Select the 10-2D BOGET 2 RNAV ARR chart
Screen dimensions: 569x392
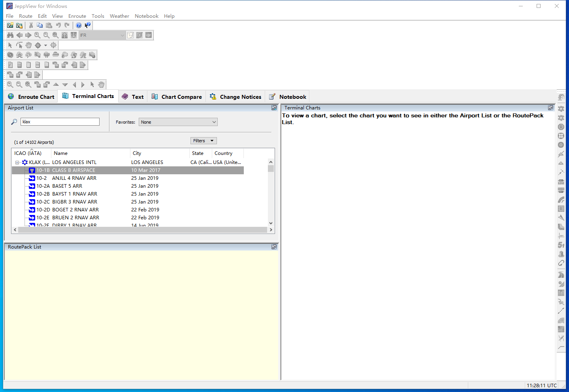(128, 210)
